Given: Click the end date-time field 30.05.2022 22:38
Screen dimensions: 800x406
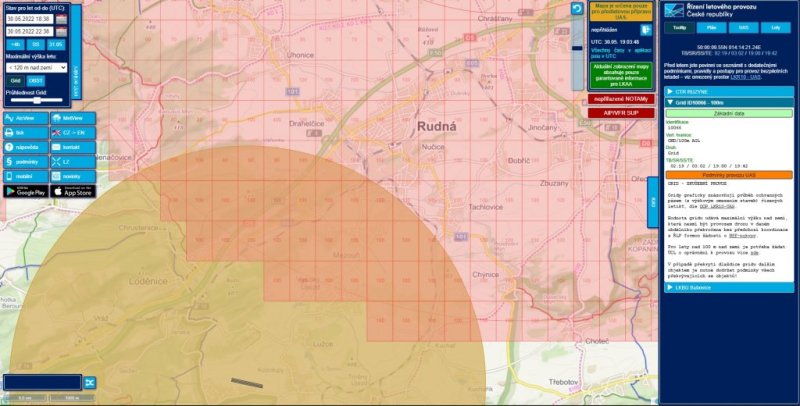Looking at the screenshot, I should [x=30, y=32].
